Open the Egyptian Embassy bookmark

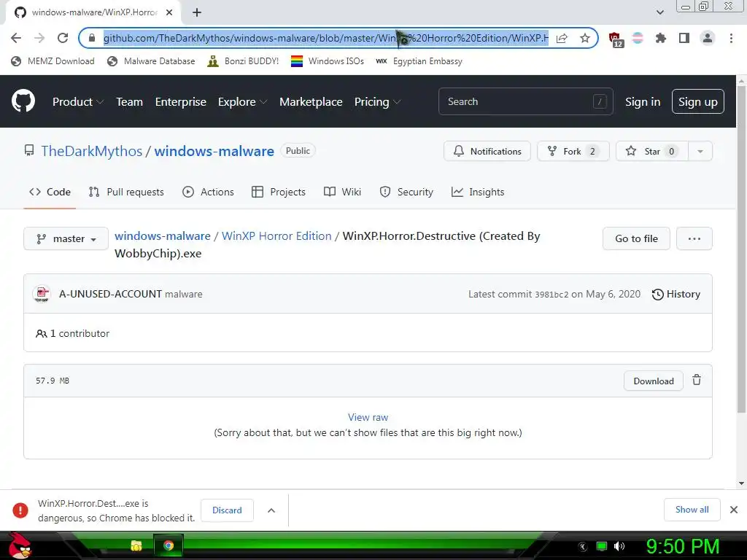419,61
